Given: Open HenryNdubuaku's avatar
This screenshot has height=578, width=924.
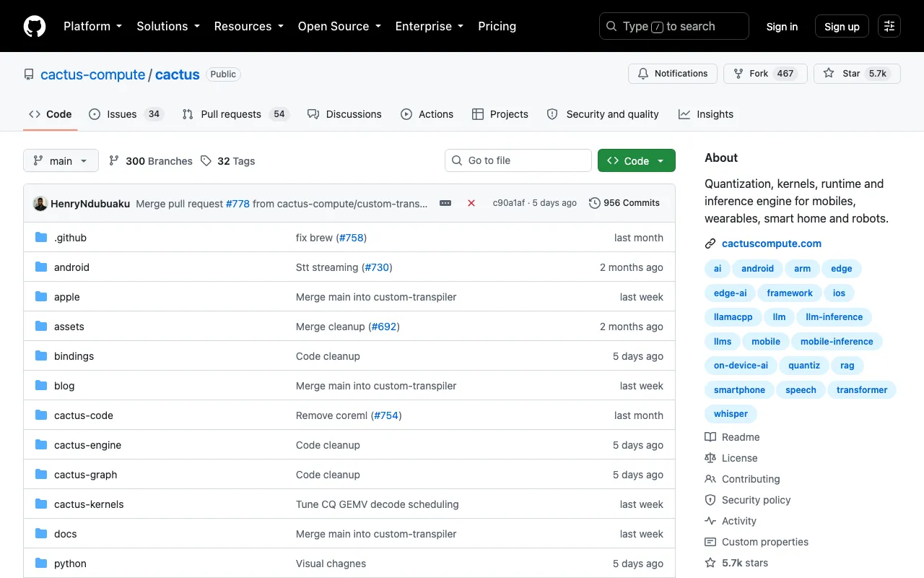Looking at the screenshot, I should [40, 203].
